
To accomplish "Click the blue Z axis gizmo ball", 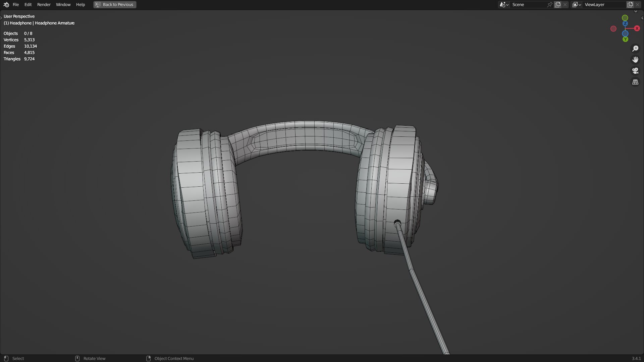I will [x=625, y=23].
